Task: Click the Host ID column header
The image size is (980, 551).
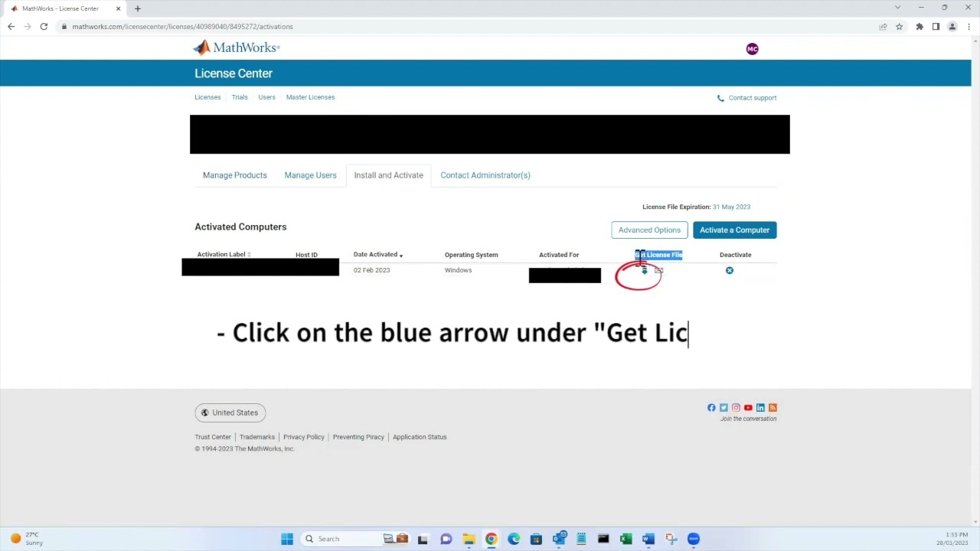Action: [306, 255]
